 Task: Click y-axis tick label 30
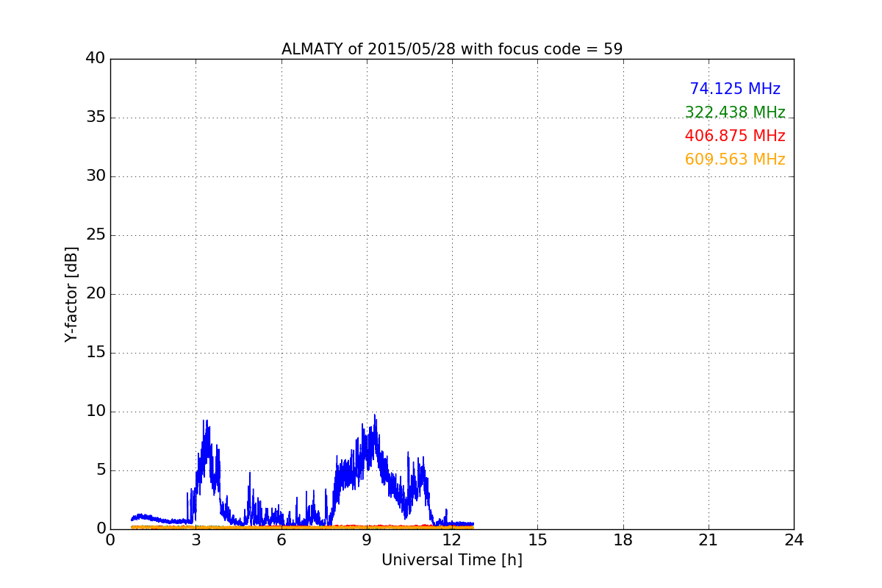96,176
